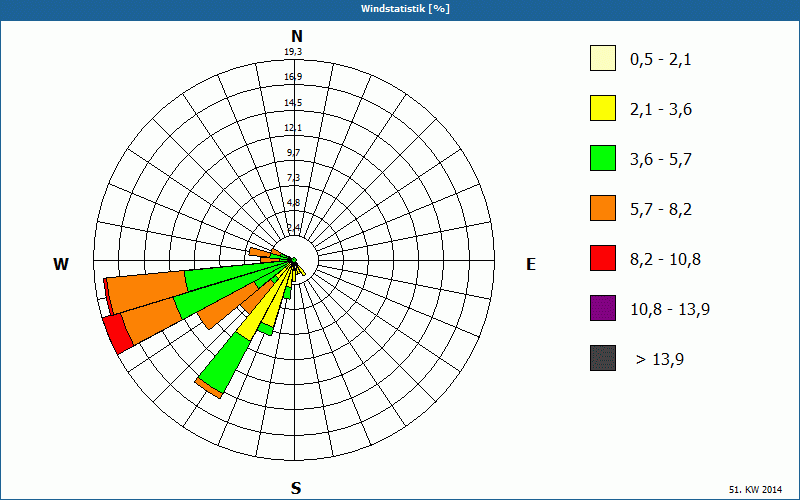Image resolution: width=800 pixels, height=500 pixels.
Task: Click the N compass label
Action: (x=297, y=36)
